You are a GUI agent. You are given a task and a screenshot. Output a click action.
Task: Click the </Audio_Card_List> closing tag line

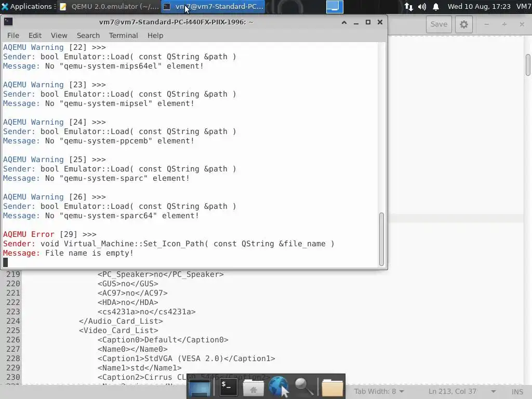point(121,321)
